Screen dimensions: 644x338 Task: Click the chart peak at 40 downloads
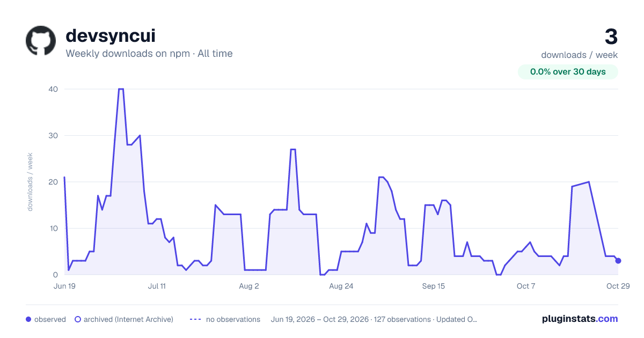coord(121,89)
